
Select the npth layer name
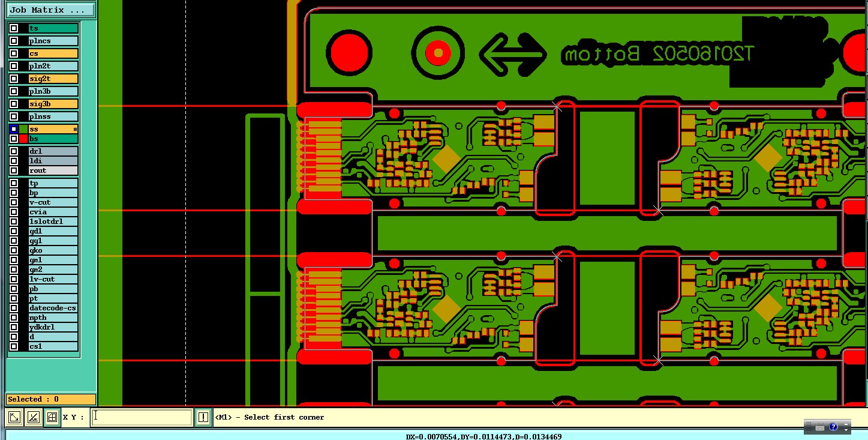click(x=53, y=318)
